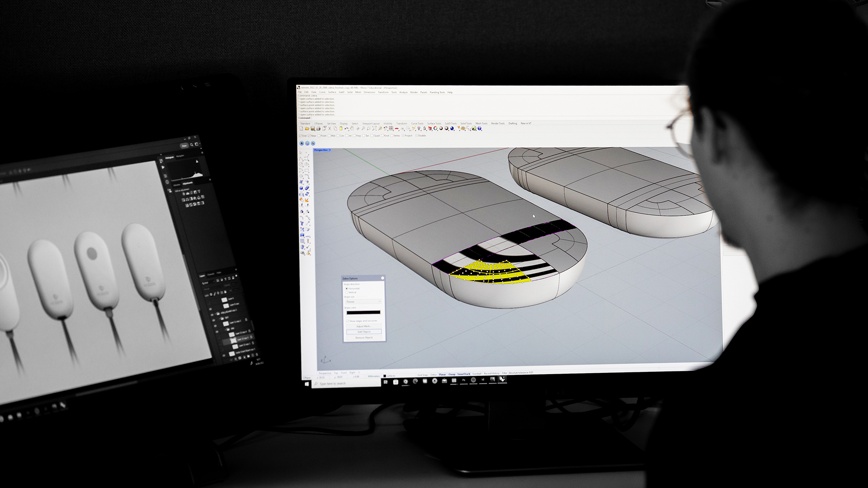This screenshot has width=868, height=488.
Task: Switch to the Top viewport tab
Action: pyautogui.click(x=336, y=373)
